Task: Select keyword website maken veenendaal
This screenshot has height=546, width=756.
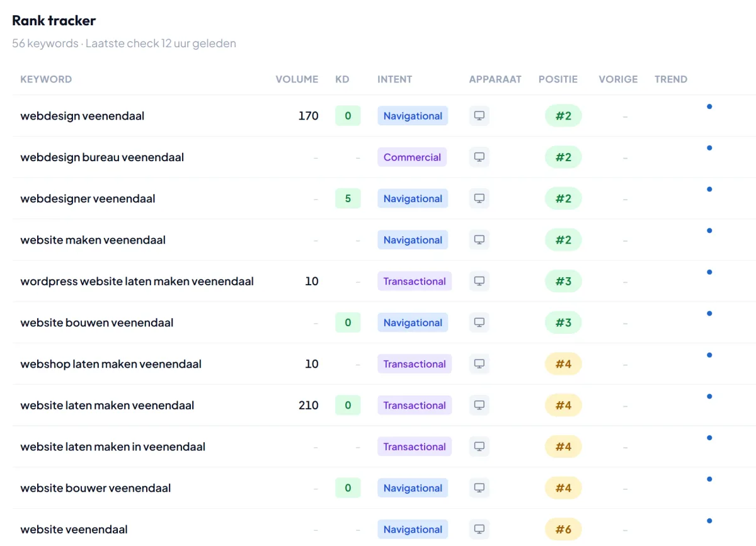Action: 93,240
